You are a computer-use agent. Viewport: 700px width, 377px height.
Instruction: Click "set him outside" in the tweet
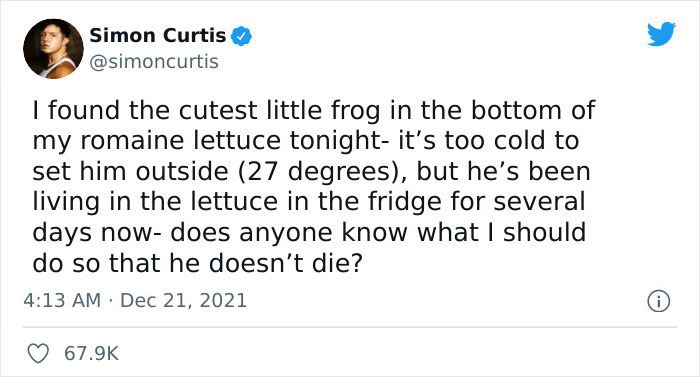pos(130,172)
